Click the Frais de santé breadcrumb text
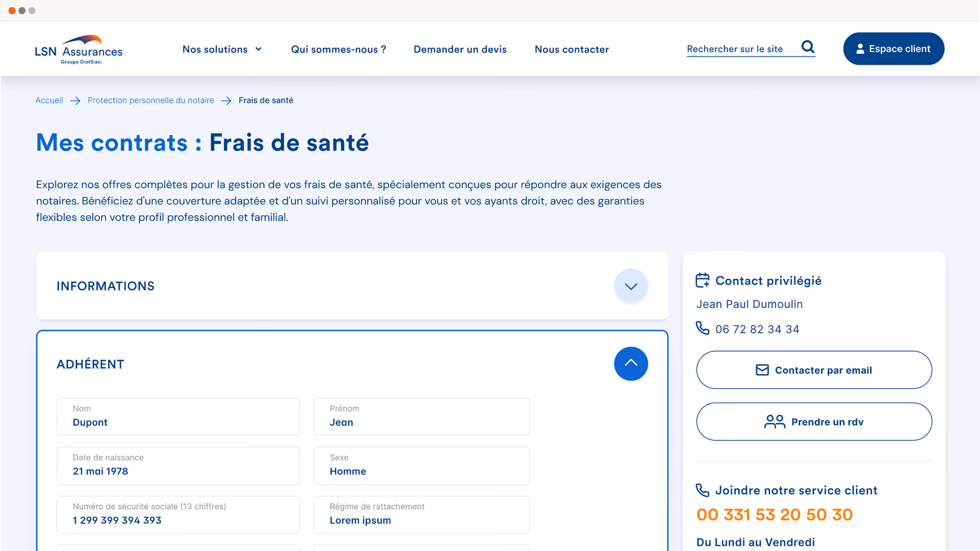980x551 pixels. click(266, 100)
